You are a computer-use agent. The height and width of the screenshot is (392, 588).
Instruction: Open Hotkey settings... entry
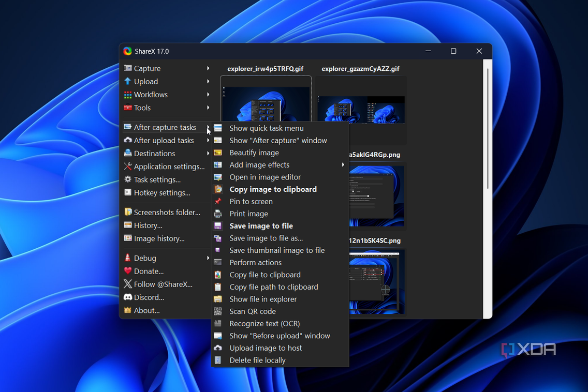167,192
